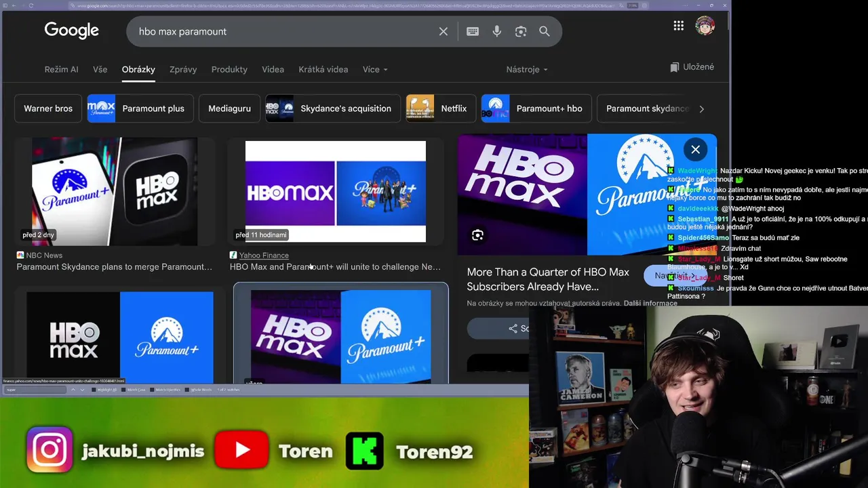Open black HBO Max blue Paramount+ thumbnail
The image size is (868, 488).
click(120, 338)
